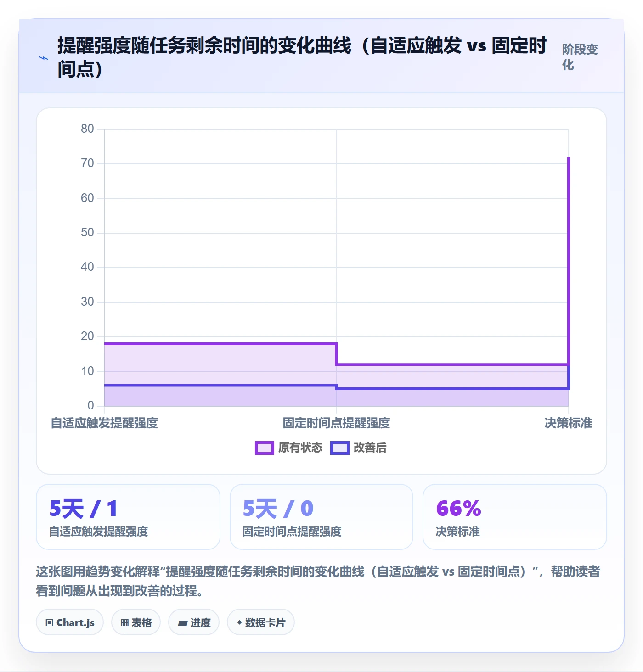Click the y-axis value 20
Image resolution: width=643 pixels, height=672 pixels.
(x=87, y=336)
